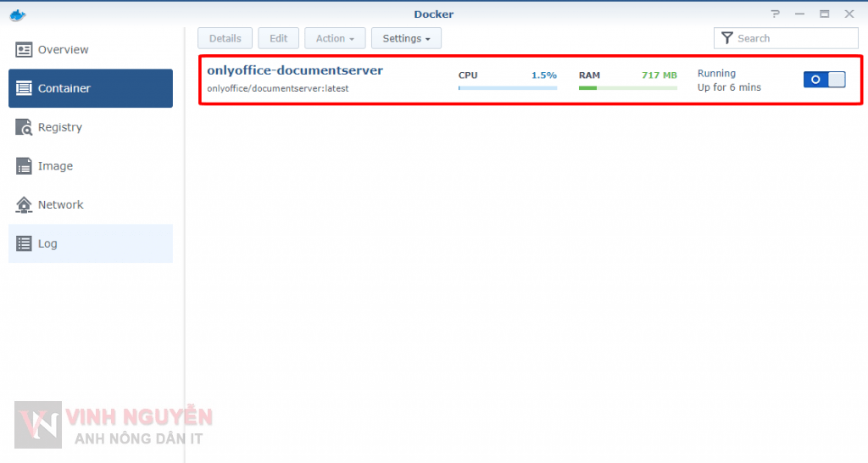Click the Docker whale logo icon
This screenshot has width=868, height=463.
[x=17, y=14]
